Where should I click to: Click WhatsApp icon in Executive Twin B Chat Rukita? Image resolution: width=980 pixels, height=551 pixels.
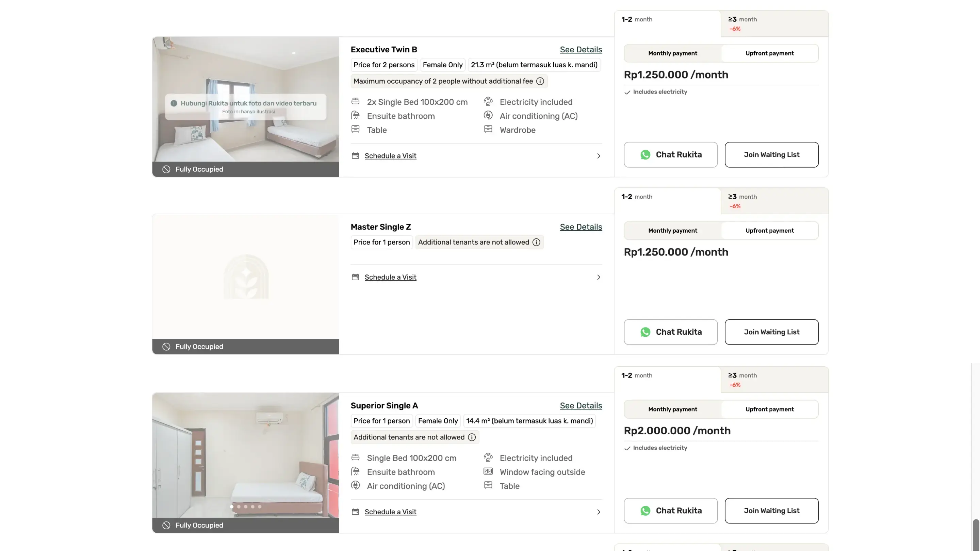[x=645, y=155]
